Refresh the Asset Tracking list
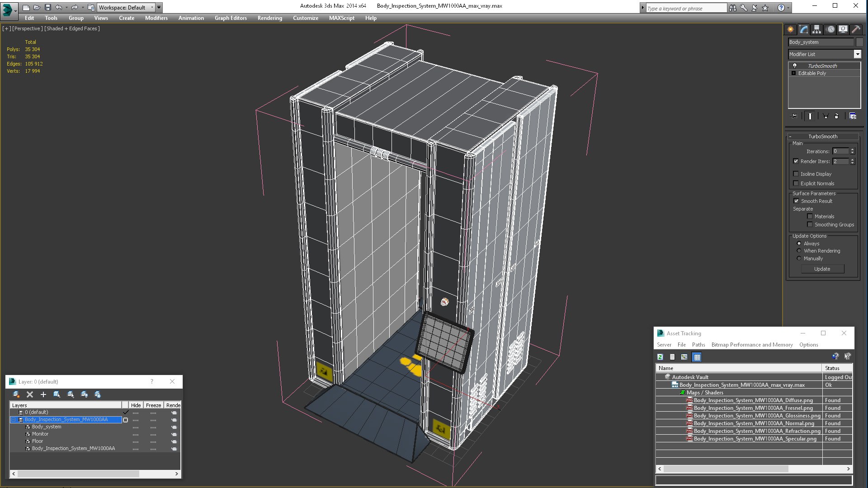 (x=660, y=357)
